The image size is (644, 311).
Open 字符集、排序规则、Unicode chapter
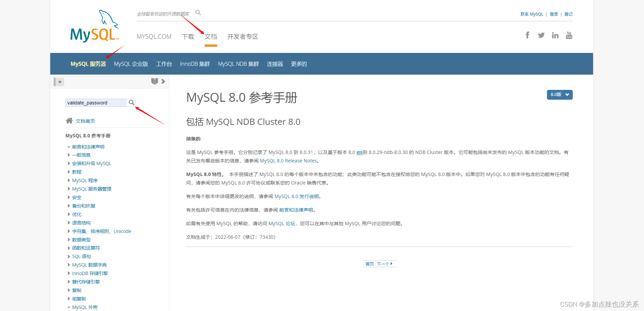click(x=101, y=231)
